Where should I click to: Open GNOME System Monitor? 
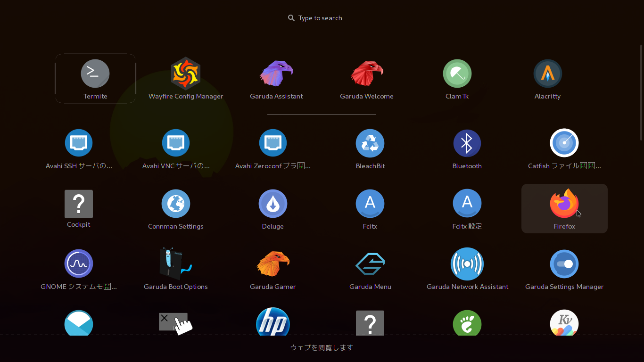point(79,269)
